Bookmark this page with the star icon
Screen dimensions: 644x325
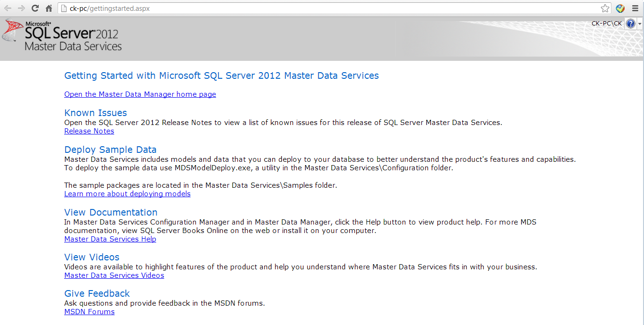[x=605, y=8]
